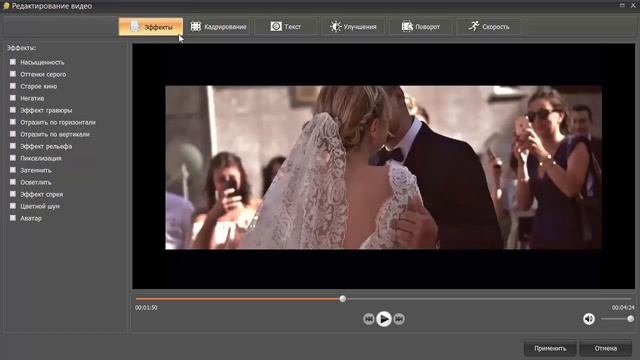Play the video preview
Screen dimensions: 640x360
point(384,319)
